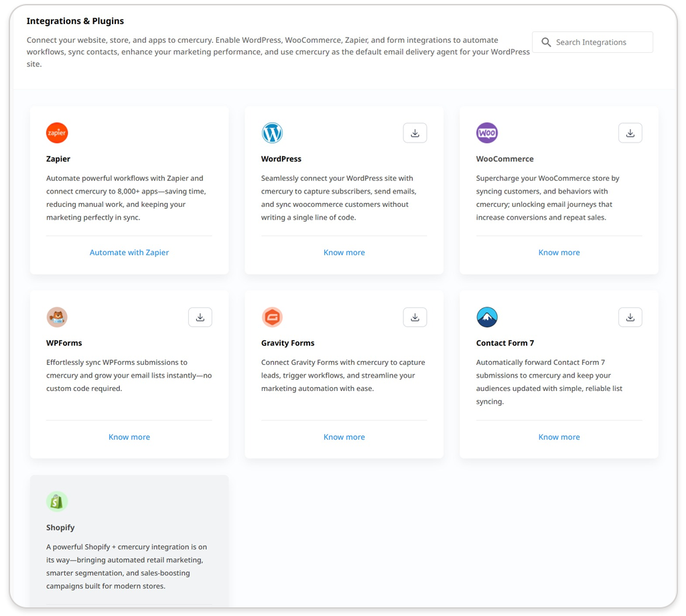Viewport: 686px width, 616px height.
Task: Click the WordPress logo icon
Action: pyautogui.click(x=272, y=133)
